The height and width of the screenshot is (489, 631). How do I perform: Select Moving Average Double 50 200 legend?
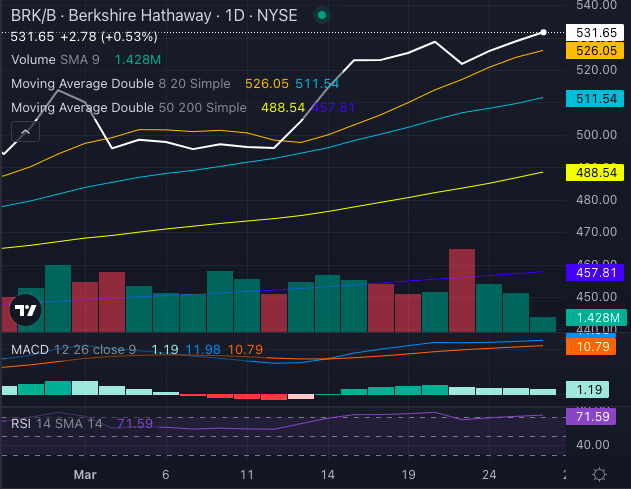coord(128,107)
